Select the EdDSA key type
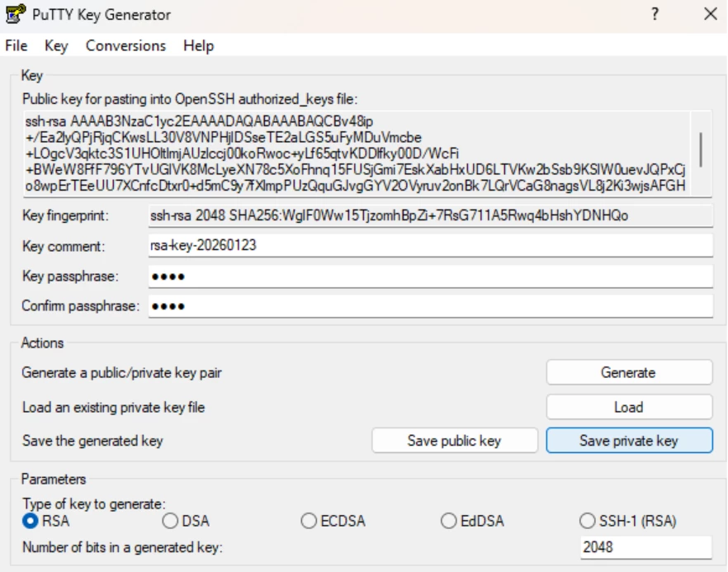728x572 pixels. point(448,521)
